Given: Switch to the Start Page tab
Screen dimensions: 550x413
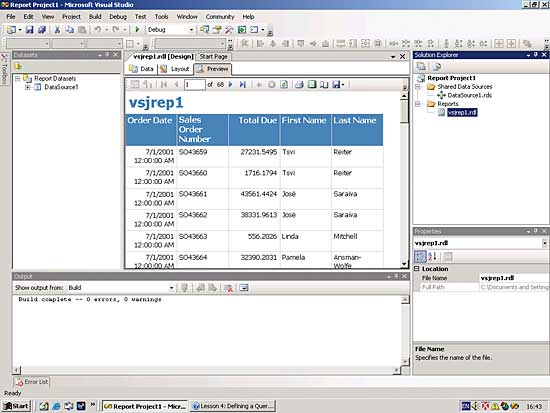Looking at the screenshot, I should (213, 56).
